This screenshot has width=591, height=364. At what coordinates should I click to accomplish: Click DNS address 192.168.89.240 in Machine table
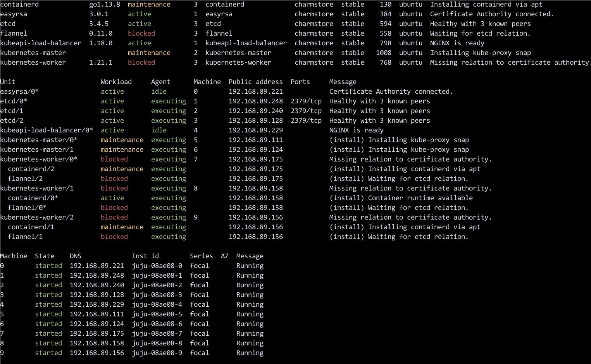point(97,285)
